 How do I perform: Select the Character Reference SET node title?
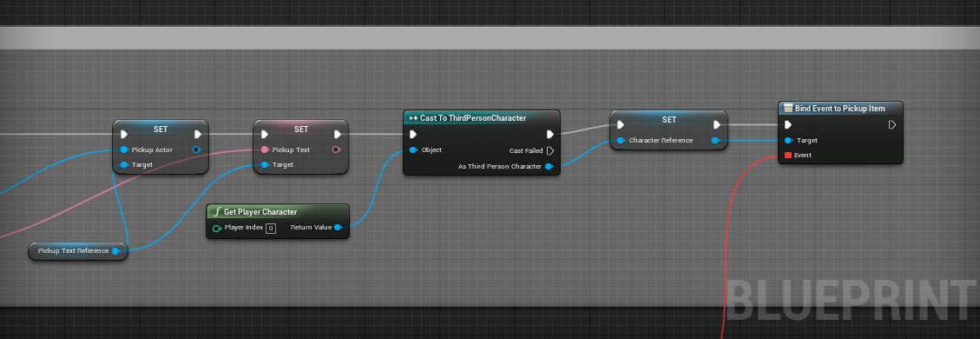(668, 119)
